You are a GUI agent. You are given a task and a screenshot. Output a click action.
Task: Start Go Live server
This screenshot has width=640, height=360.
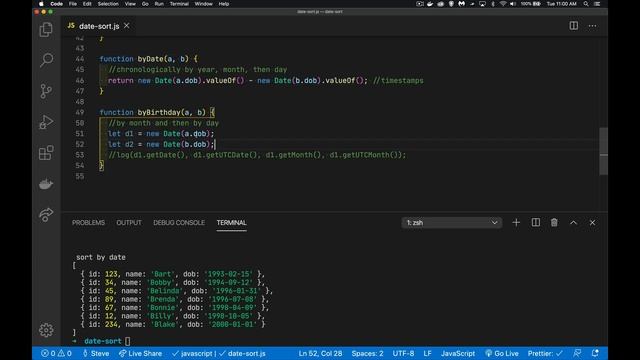502,353
